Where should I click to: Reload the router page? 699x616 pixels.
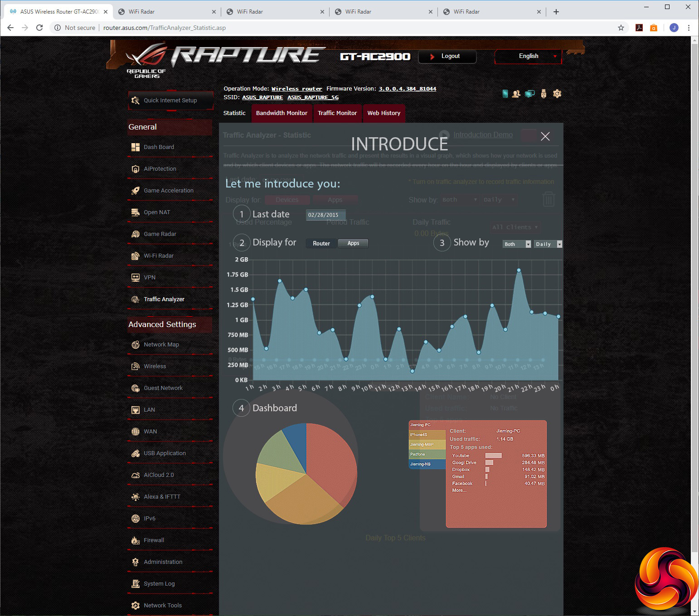coord(39,28)
